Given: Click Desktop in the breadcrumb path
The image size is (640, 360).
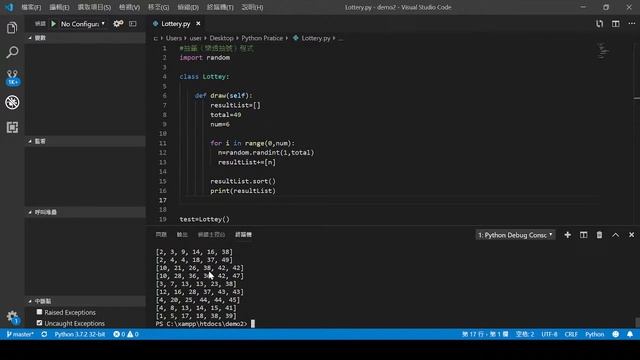Looking at the screenshot, I should click(x=222, y=38).
